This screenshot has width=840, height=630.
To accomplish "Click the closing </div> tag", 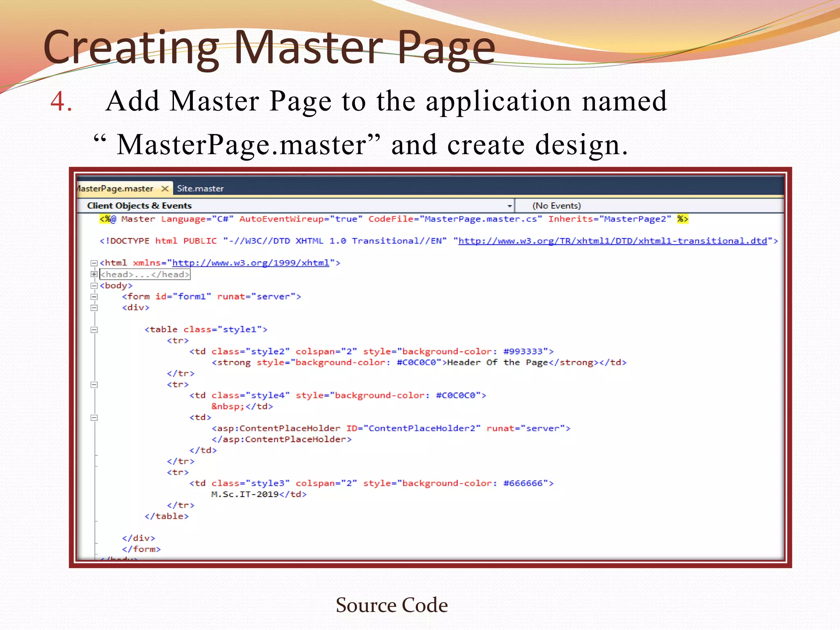I will [x=138, y=538].
